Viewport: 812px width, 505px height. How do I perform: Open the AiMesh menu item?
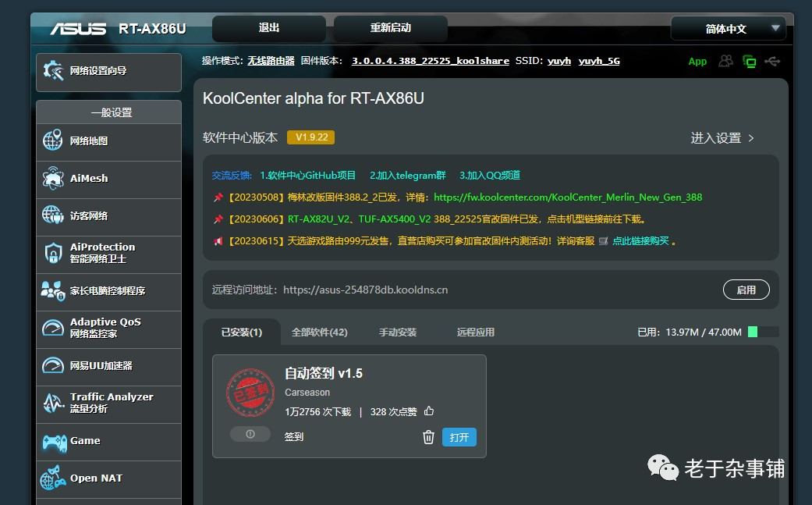[x=108, y=180]
